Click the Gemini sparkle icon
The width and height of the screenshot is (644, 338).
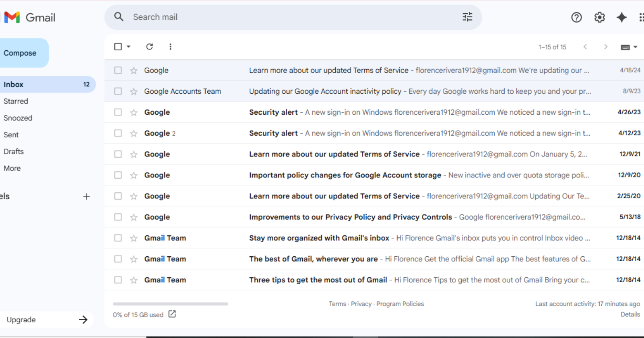(621, 17)
